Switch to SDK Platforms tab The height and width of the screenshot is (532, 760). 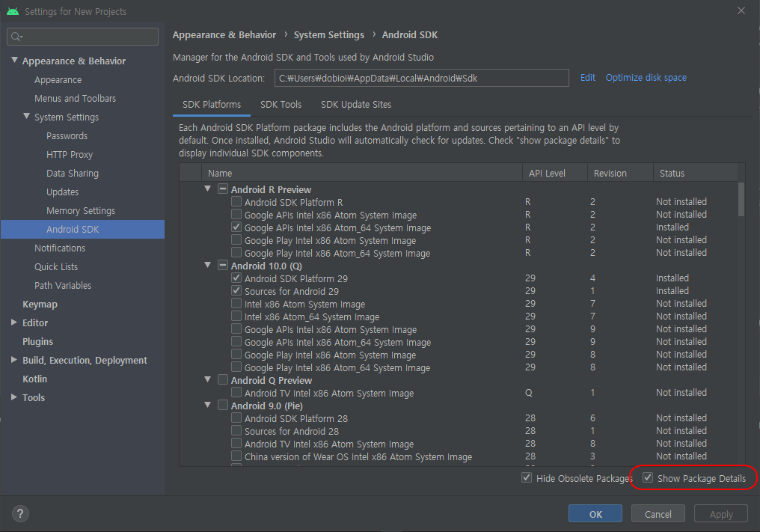click(x=212, y=105)
